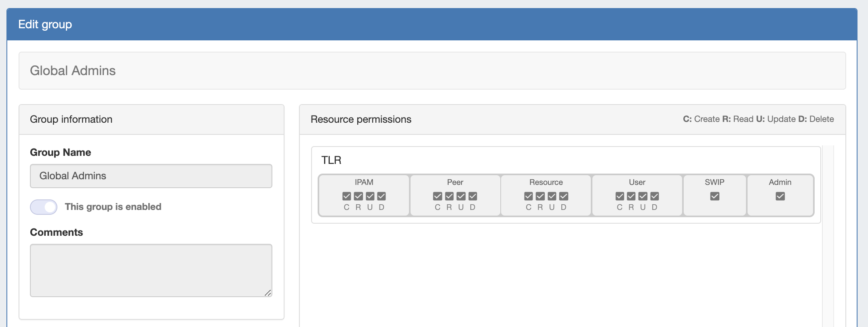Uncheck the Admin permission checkbox
This screenshot has height=327, width=868.
click(x=780, y=196)
